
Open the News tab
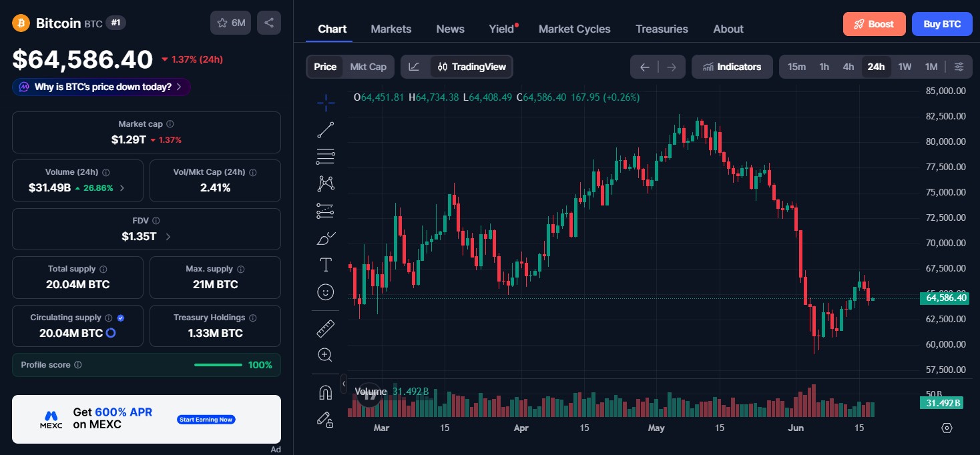click(451, 29)
